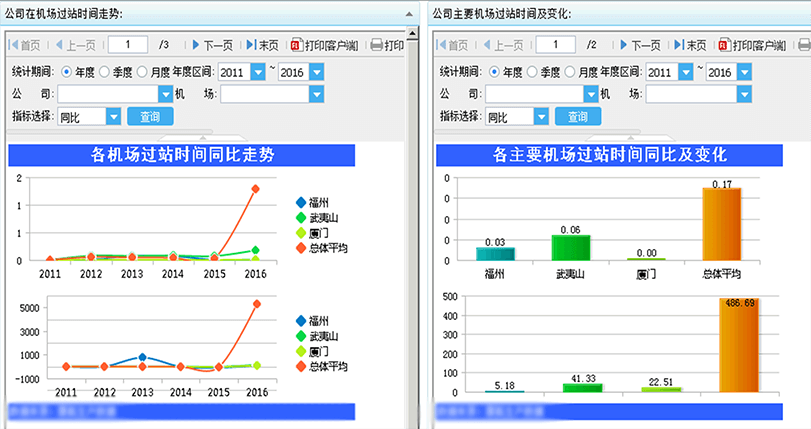Click the printer icon in left panel toolbar
Image resolution: width=811 pixels, height=429 pixels.
[376, 45]
